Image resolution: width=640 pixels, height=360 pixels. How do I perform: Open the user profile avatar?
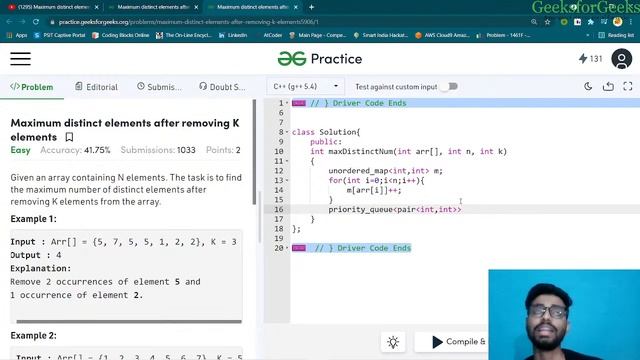tap(621, 59)
